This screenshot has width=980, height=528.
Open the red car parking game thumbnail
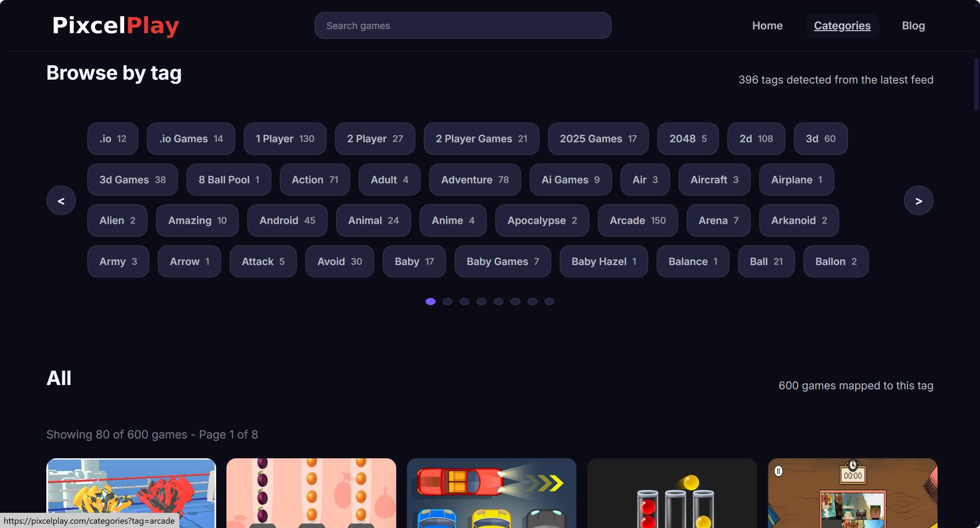(491, 493)
